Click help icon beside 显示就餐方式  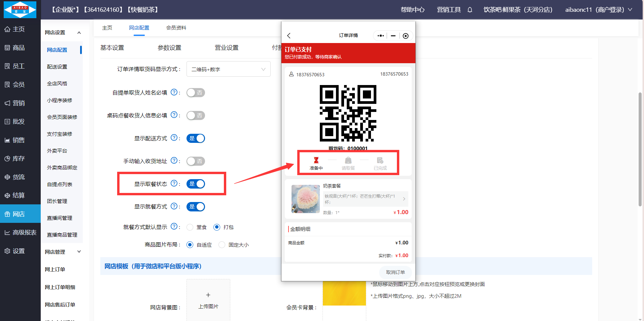point(174,206)
